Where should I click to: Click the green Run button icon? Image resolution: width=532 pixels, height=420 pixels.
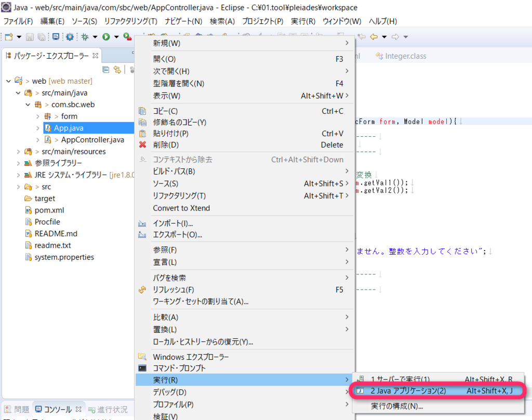106,37
